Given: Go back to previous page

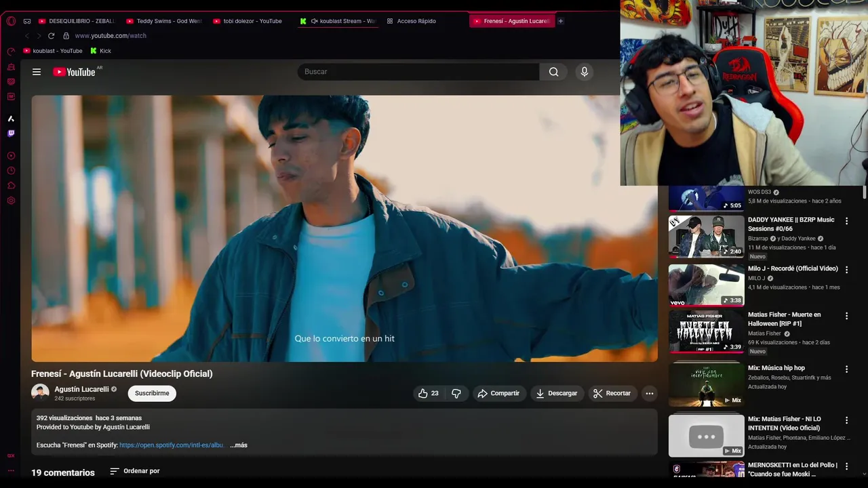Looking at the screenshot, I should click(26, 36).
